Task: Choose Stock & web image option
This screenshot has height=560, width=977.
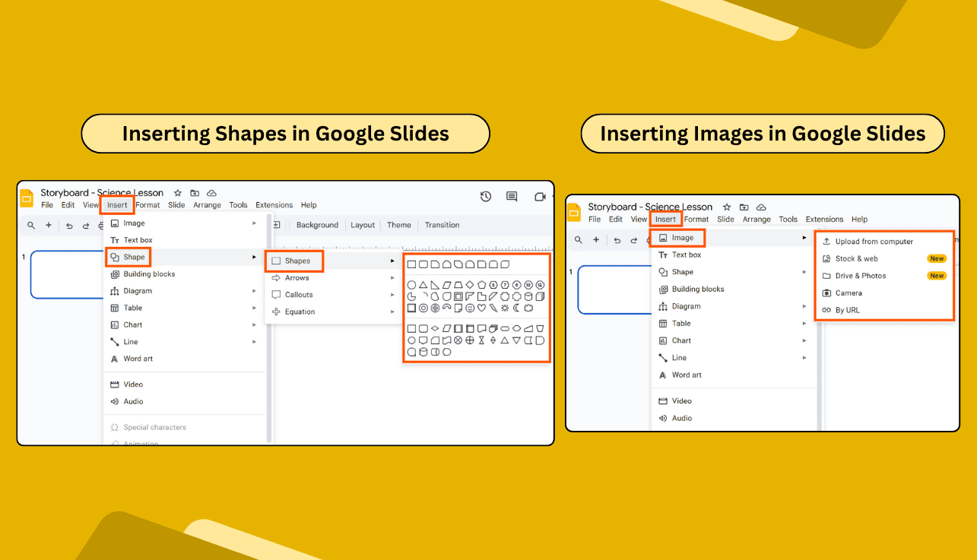Action: tap(885, 258)
